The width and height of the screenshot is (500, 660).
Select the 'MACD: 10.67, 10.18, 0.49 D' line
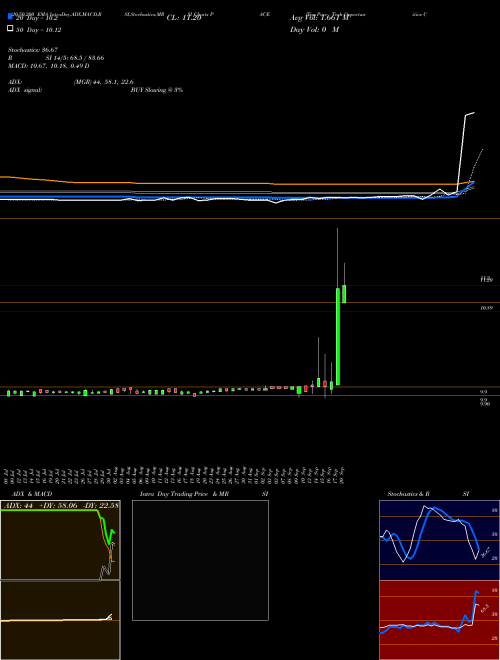pos(48,66)
